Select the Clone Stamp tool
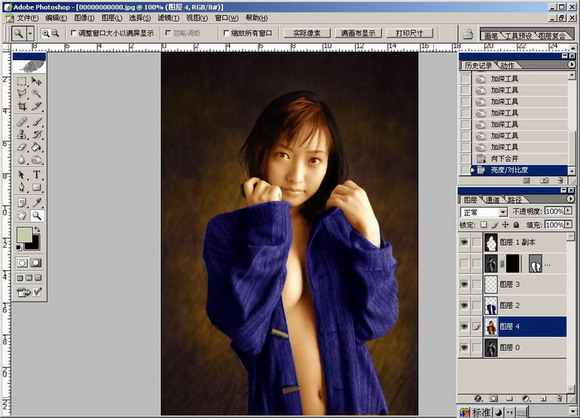The width and height of the screenshot is (580, 418). pyautogui.click(x=22, y=134)
